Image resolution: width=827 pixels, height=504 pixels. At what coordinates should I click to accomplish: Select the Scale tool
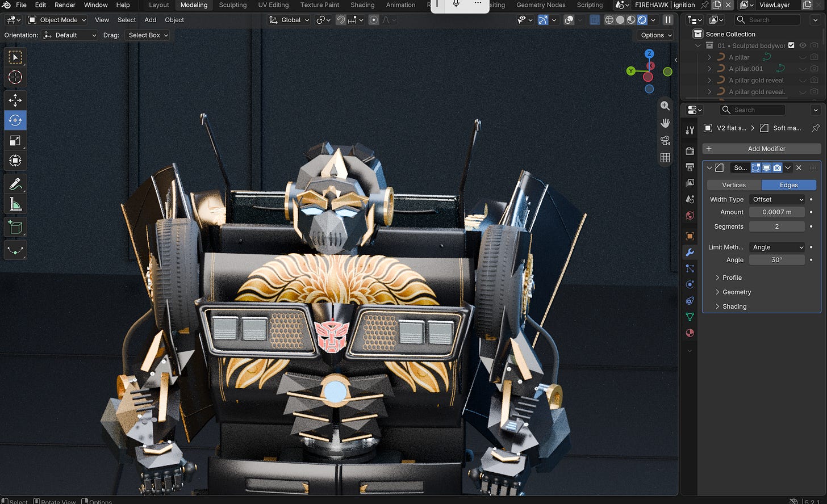[x=15, y=141]
